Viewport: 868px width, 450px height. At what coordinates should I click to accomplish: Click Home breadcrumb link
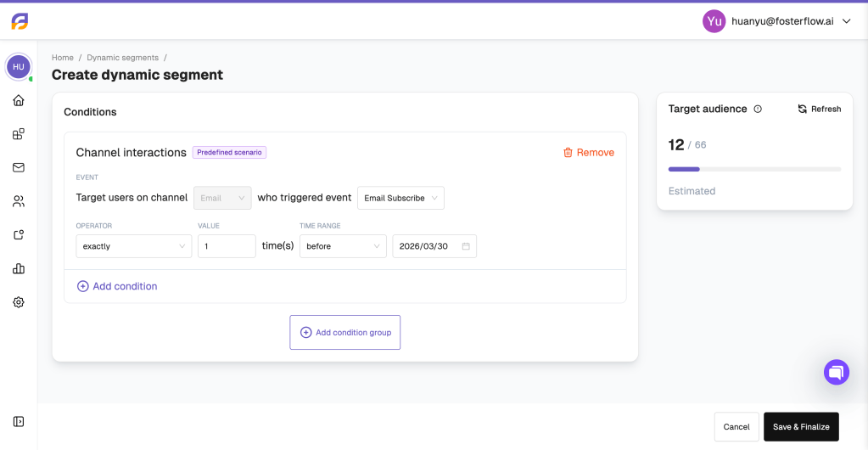point(63,58)
